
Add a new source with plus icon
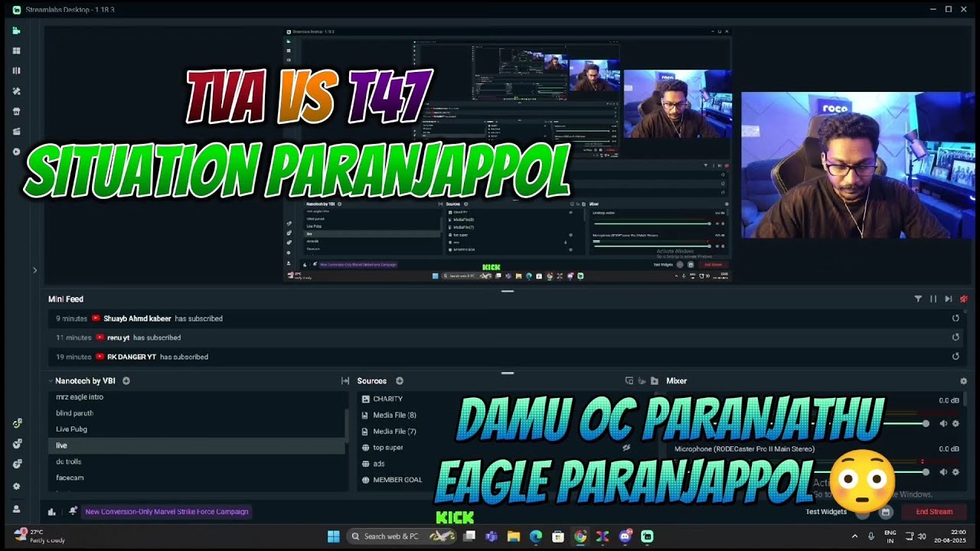point(400,381)
